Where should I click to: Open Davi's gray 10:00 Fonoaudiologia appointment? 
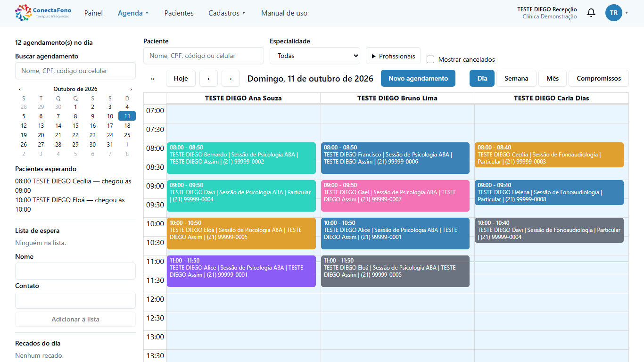tap(549, 230)
